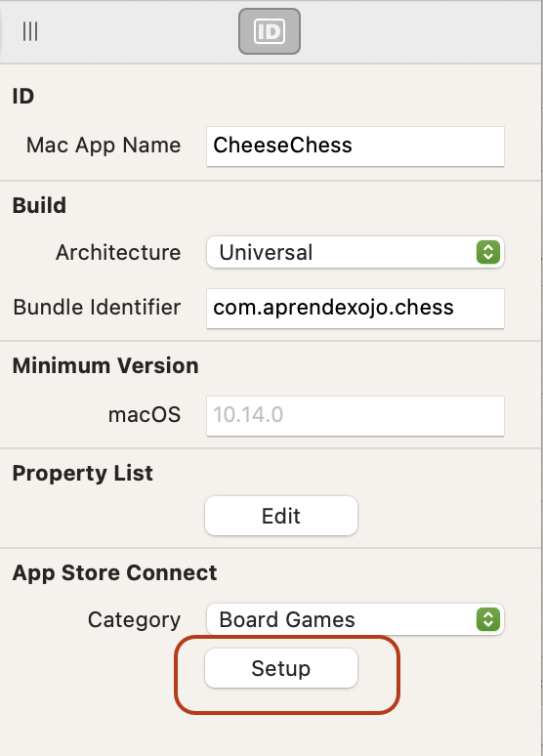Click the green Architecture stepper arrows

click(x=488, y=252)
